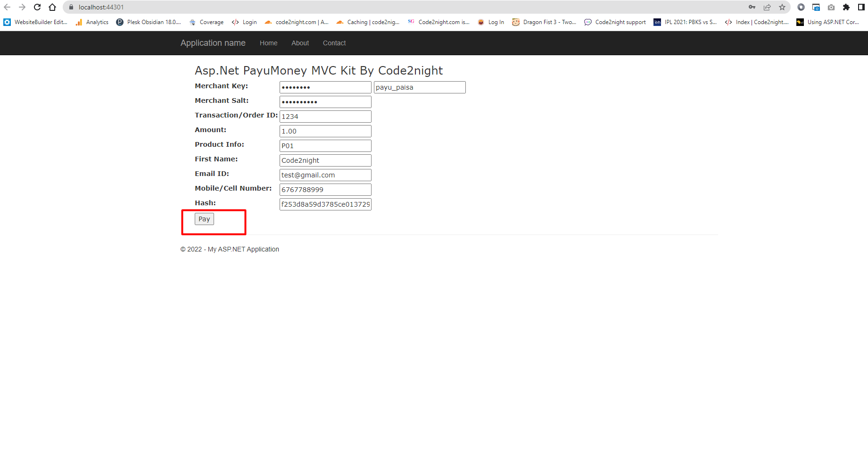The height and width of the screenshot is (461, 868).
Task: Open WebsiteBuilder Edit bookmark
Action: (x=35, y=22)
